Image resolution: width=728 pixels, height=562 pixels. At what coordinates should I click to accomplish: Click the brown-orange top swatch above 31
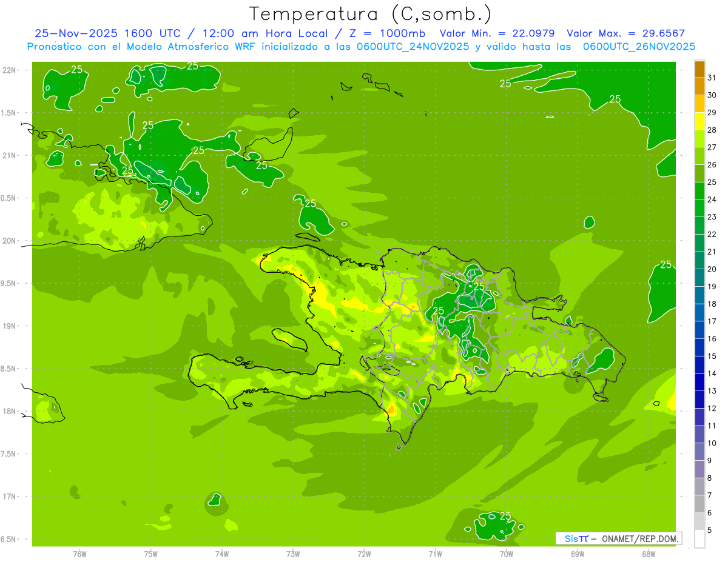tap(699, 70)
